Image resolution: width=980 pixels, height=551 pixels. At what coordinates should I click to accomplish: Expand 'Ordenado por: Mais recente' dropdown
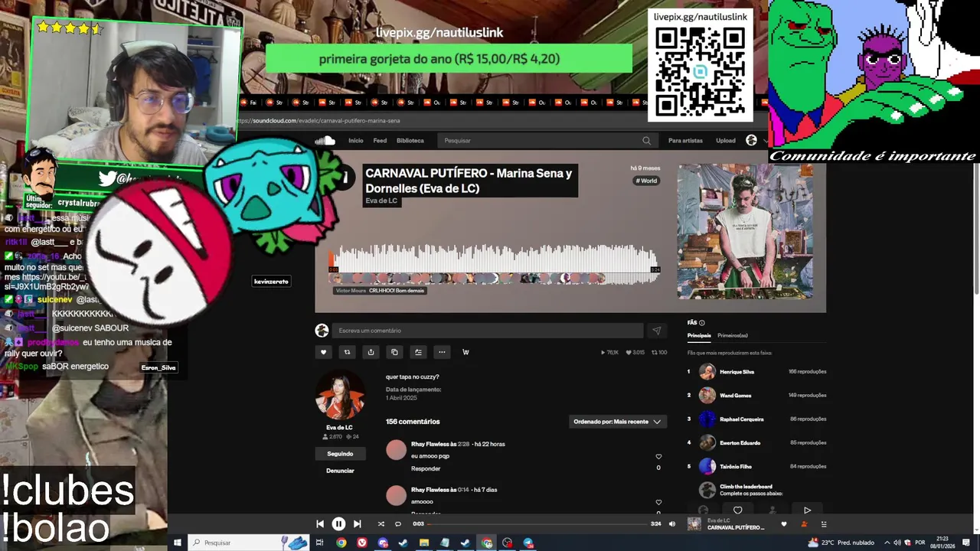pyautogui.click(x=617, y=422)
